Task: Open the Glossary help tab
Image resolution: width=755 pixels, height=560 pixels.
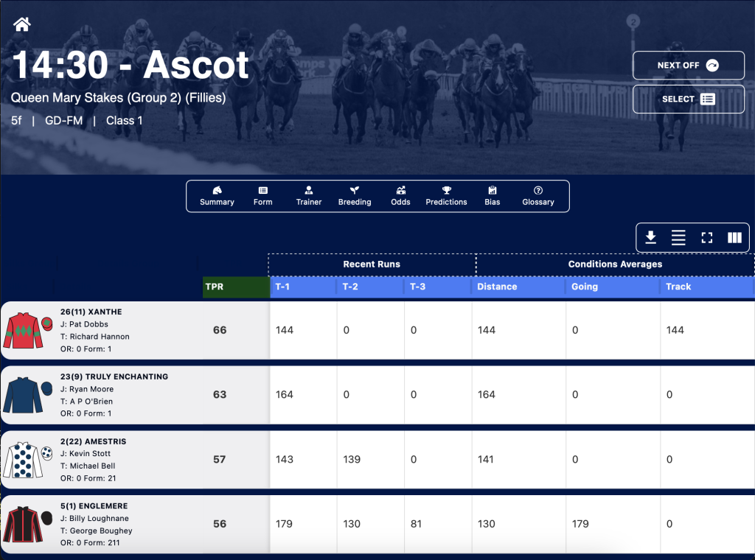Action: (x=538, y=196)
